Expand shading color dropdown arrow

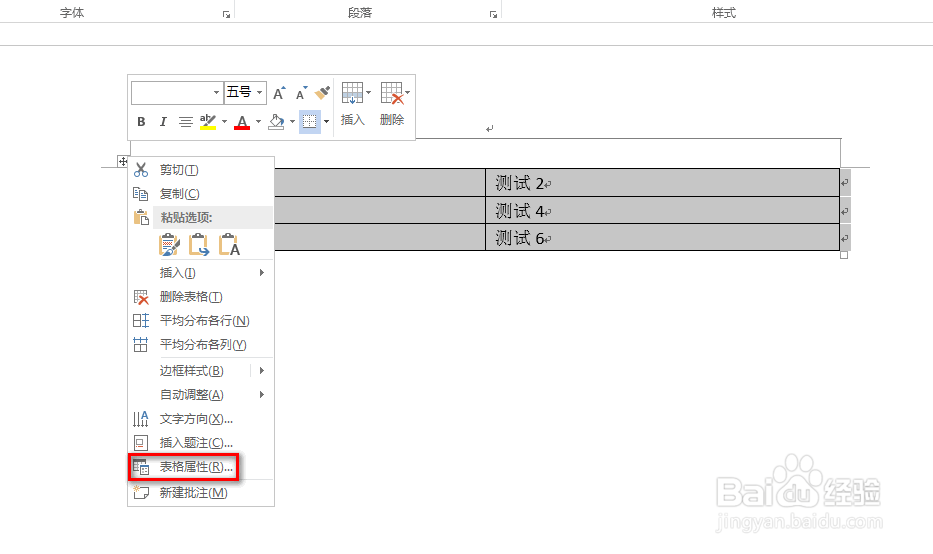click(x=292, y=122)
